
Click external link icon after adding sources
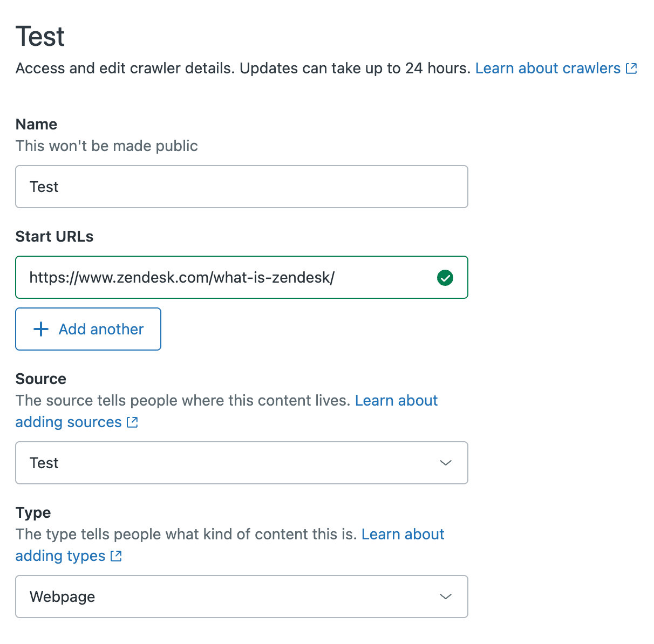[x=132, y=422]
